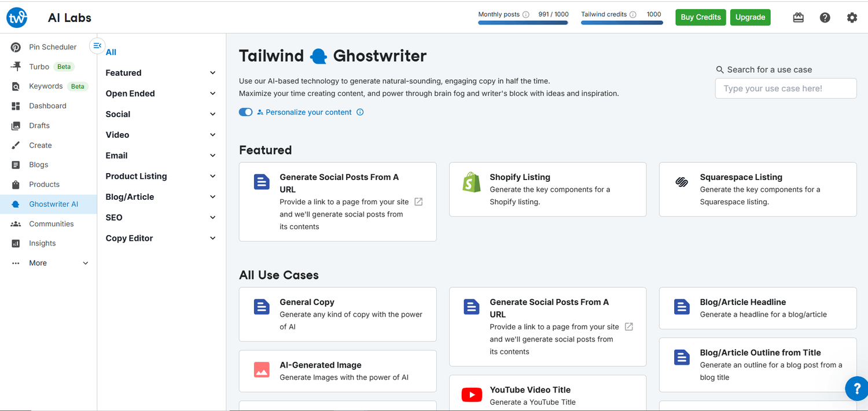Expand the Email category chevron
Image resolution: width=868 pixels, height=411 pixels.
[213, 156]
